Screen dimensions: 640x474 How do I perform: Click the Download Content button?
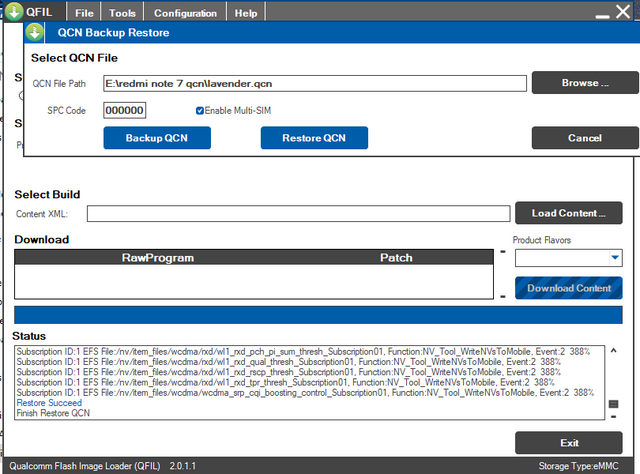click(569, 288)
